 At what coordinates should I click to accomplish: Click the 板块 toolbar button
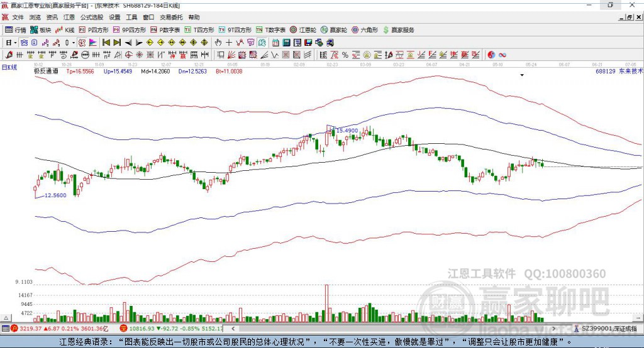(x=41, y=30)
